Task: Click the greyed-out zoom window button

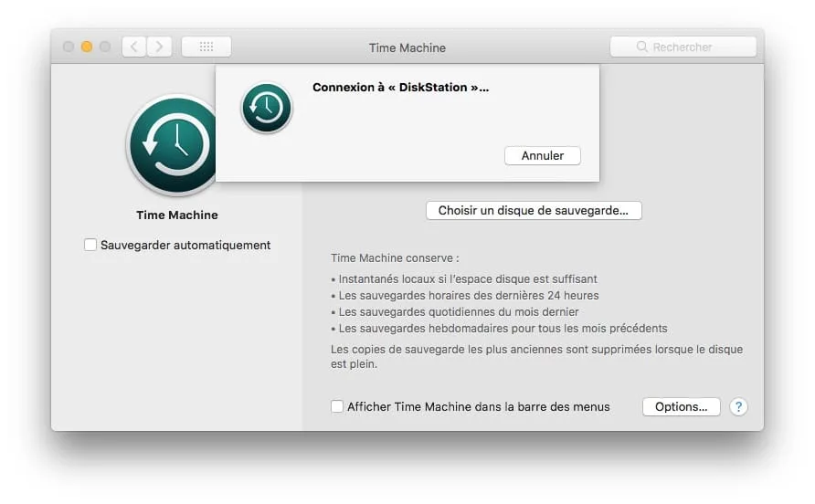Action: point(105,47)
